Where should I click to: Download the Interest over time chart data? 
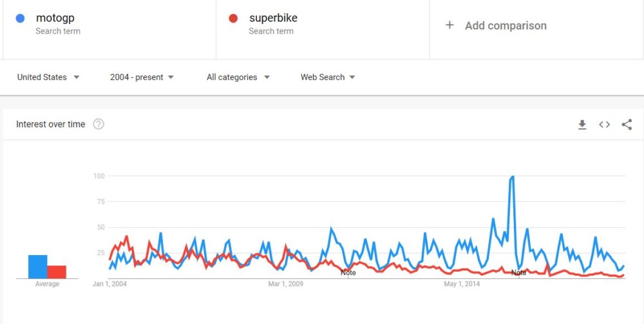pos(582,125)
